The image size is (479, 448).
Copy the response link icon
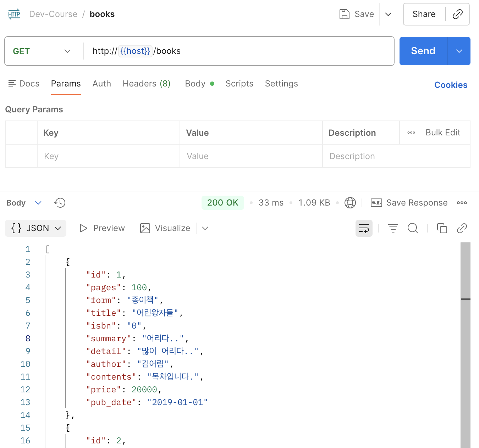click(x=462, y=228)
